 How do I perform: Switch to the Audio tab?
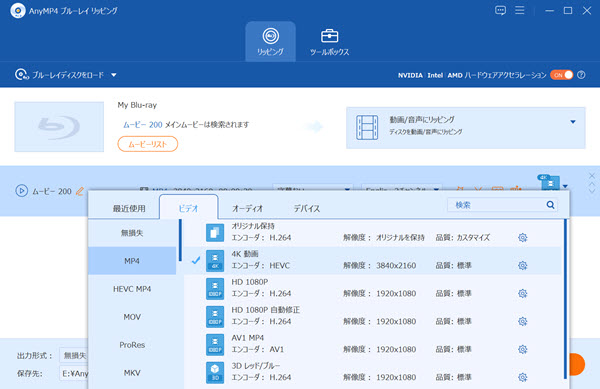tap(248, 208)
